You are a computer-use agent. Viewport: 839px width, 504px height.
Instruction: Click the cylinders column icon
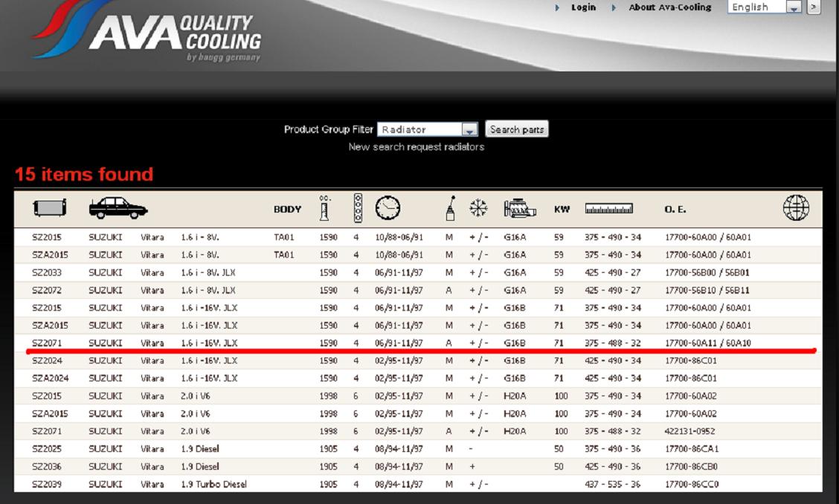click(x=358, y=208)
